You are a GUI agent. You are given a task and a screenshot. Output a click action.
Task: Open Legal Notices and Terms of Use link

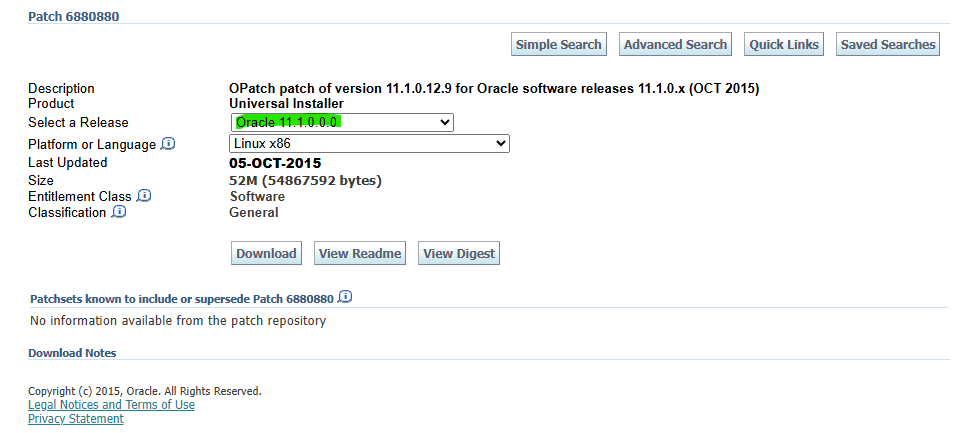click(x=111, y=405)
